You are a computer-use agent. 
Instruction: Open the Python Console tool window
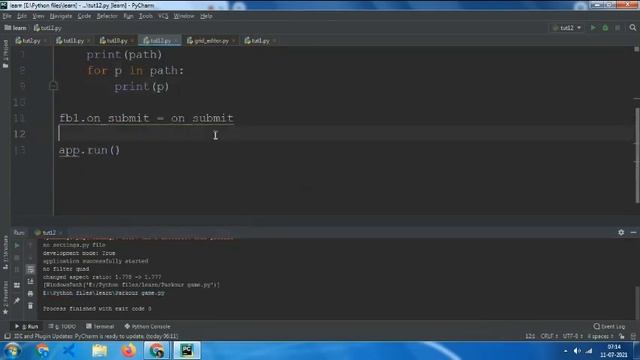(x=147, y=327)
